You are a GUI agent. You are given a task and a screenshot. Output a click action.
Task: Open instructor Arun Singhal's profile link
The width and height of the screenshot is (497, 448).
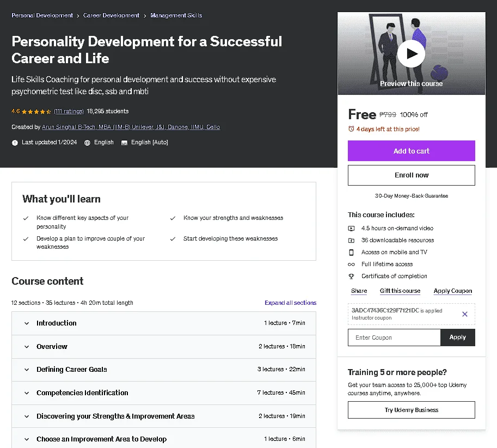pos(131,127)
